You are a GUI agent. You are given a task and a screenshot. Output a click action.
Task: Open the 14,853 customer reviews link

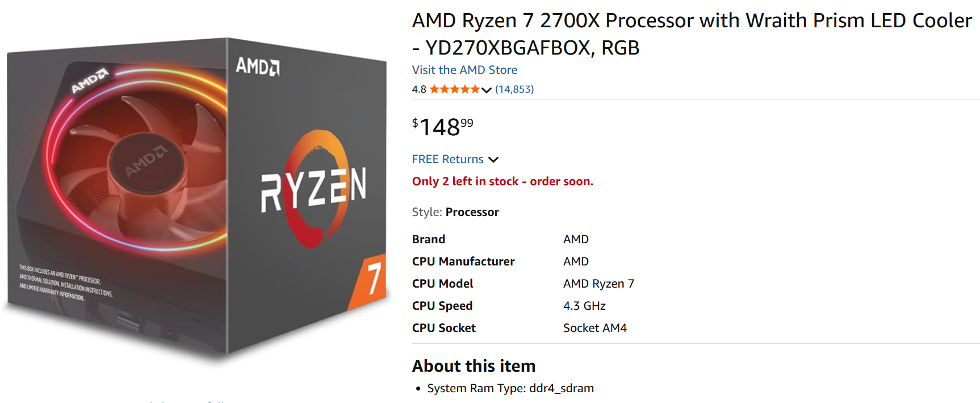(514, 89)
